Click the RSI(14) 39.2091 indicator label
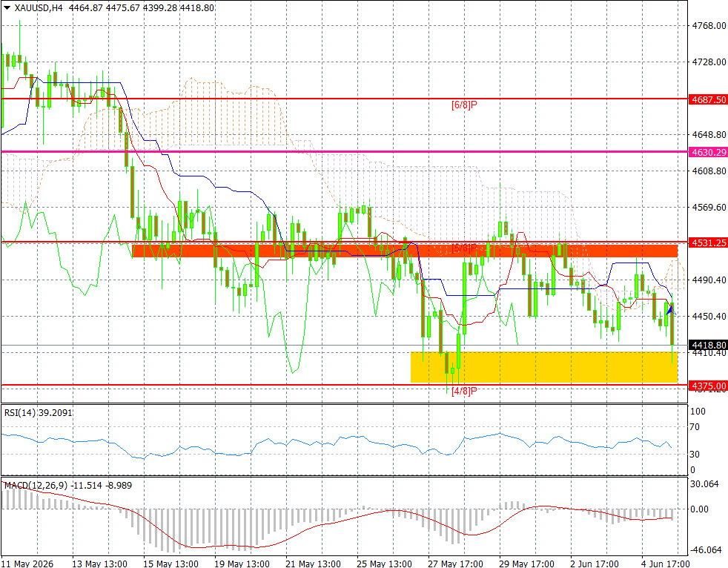728x568 pixels. 38,412
